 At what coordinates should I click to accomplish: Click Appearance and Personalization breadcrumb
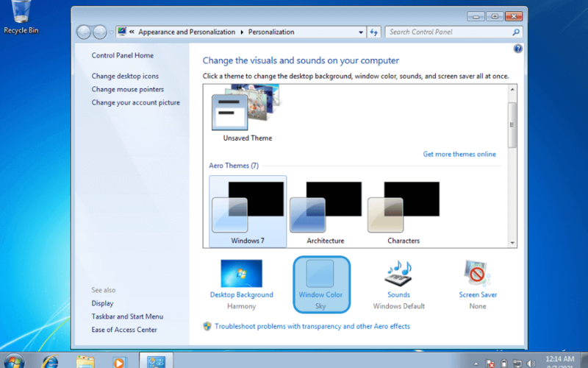pyautogui.click(x=187, y=32)
